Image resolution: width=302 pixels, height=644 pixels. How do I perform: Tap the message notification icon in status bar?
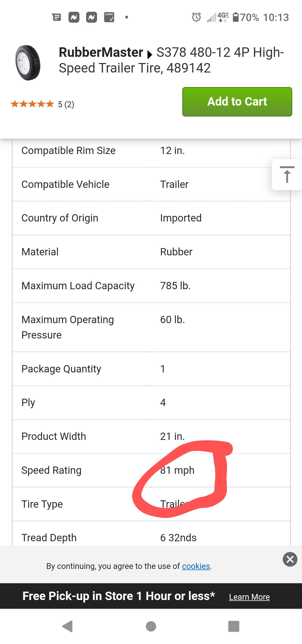coord(56,17)
